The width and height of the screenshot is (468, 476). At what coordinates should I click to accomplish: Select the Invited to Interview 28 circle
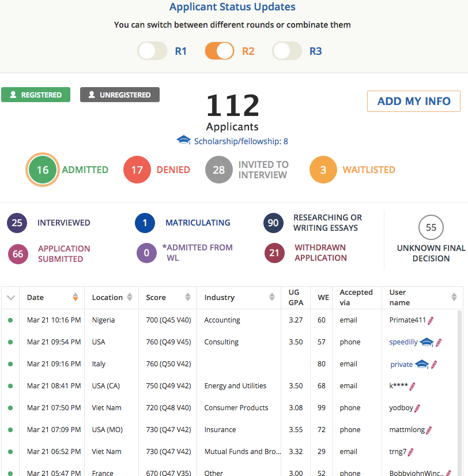219,170
